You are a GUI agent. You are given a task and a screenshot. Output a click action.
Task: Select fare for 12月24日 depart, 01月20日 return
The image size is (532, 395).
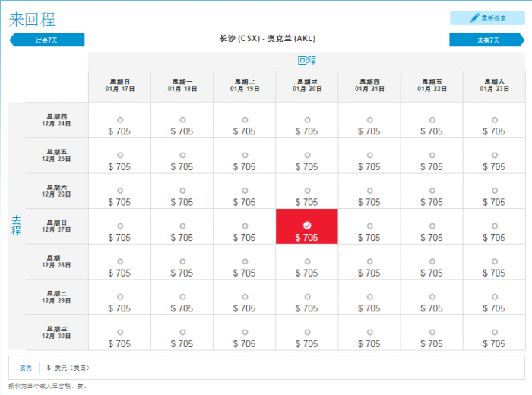pos(307,120)
